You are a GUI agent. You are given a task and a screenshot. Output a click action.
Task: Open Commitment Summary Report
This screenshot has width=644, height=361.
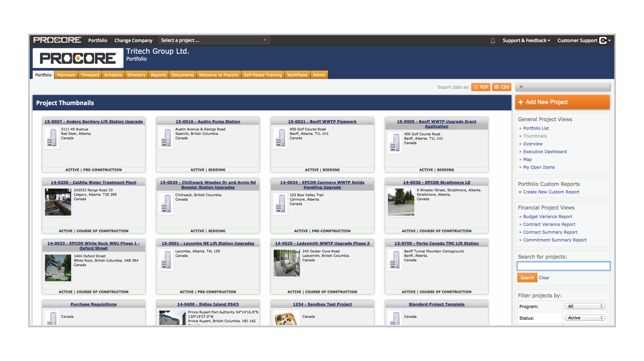(555, 240)
